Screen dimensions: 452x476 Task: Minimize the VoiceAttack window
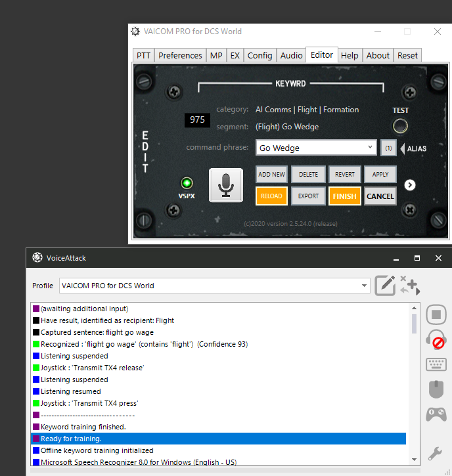pos(396,258)
